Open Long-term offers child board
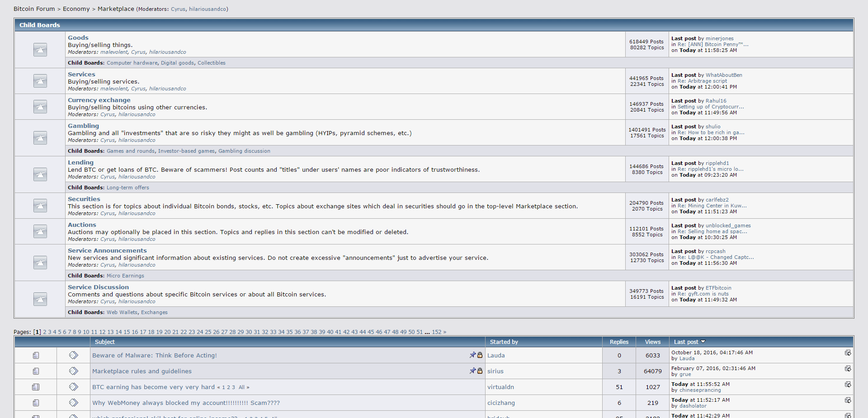The height and width of the screenshot is (418, 868). tap(128, 188)
